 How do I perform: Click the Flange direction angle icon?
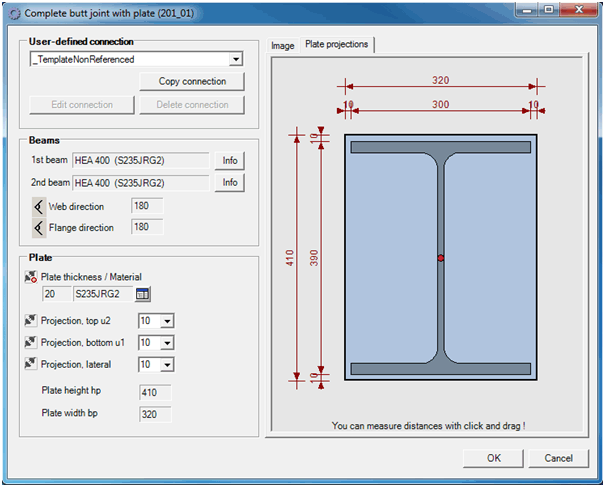click(x=39, y=228)
